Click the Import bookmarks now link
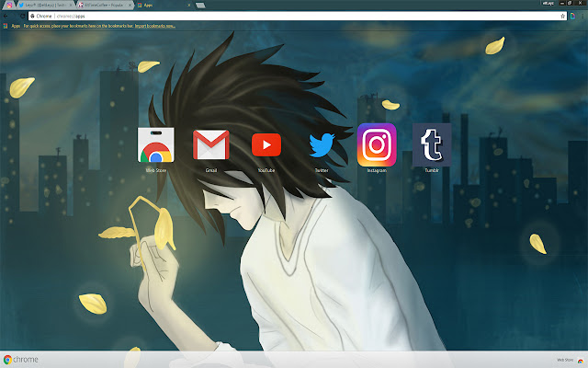The width and height of the screenshot is (588, 368). (155, 26)
